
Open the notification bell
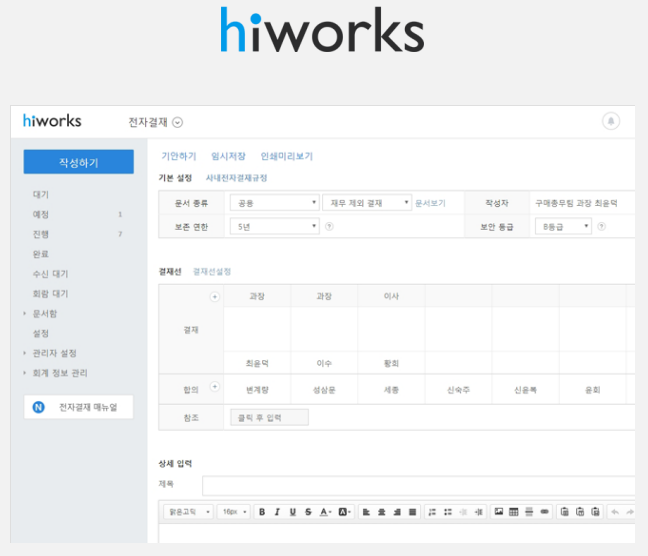tap(611, 121)
